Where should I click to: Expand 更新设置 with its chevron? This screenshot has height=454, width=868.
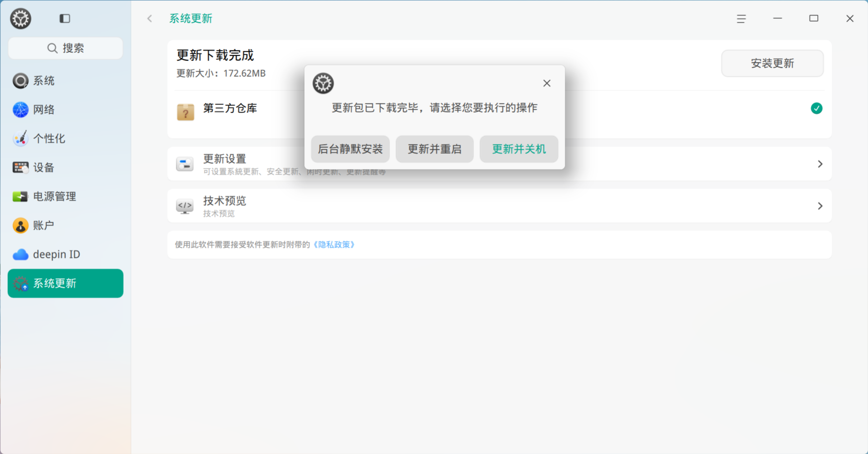coord(820,164)
